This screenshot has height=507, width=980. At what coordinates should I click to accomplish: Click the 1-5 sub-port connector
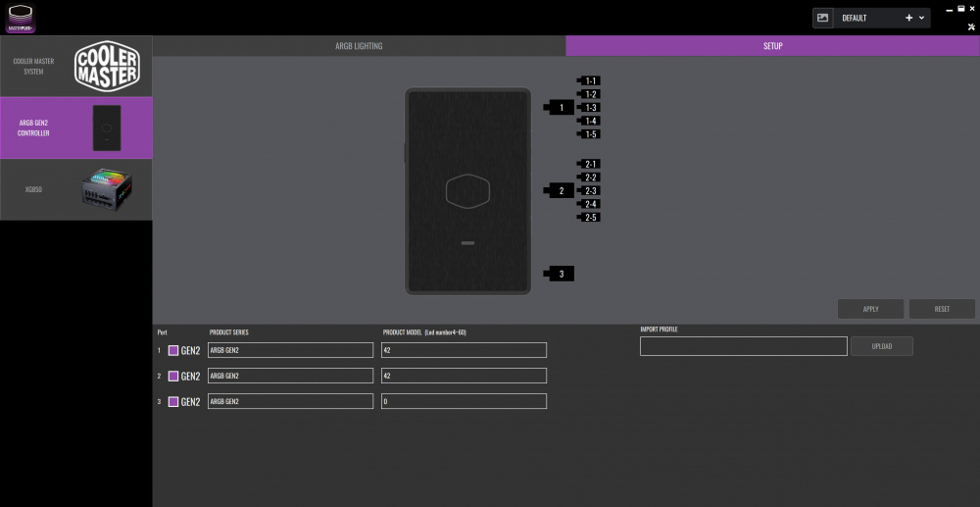click(589, 133)
